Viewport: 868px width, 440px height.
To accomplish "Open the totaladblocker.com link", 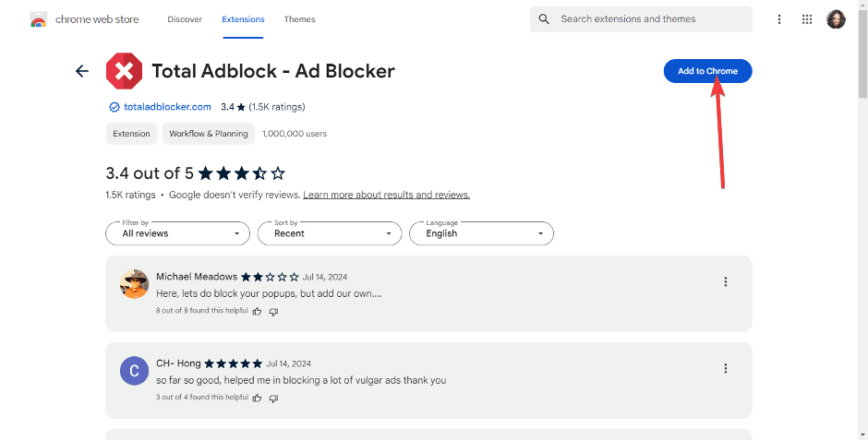I will [x=167, y=107].
